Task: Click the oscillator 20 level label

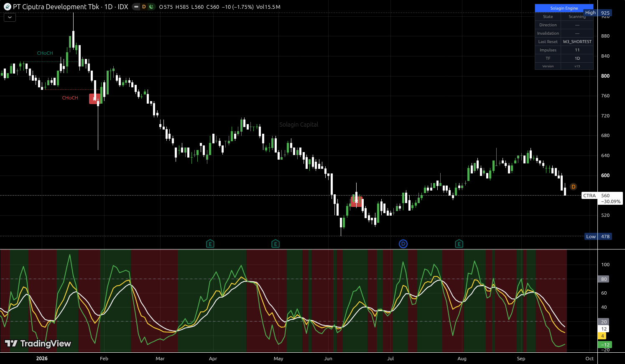Action: point(604,322)
